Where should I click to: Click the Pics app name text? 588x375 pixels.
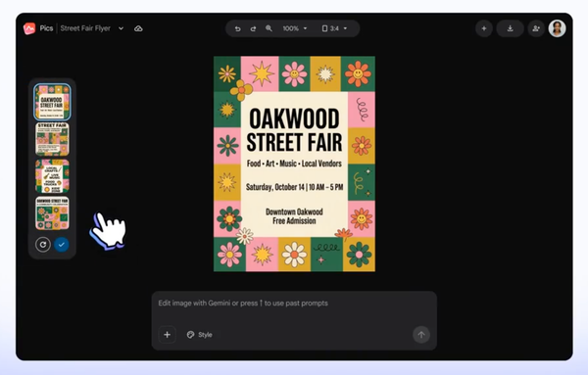click(46, 28)
